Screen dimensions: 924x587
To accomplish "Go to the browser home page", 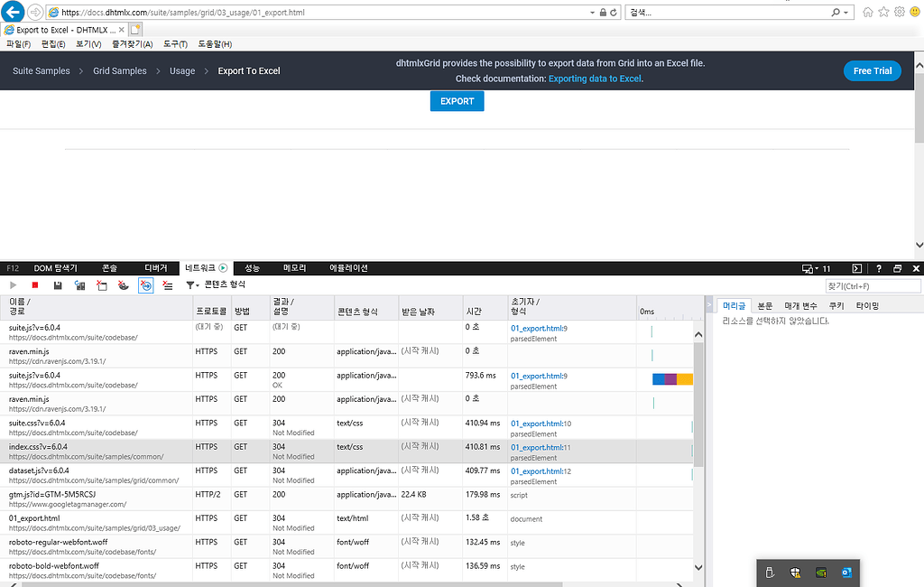I will point(868,12).
